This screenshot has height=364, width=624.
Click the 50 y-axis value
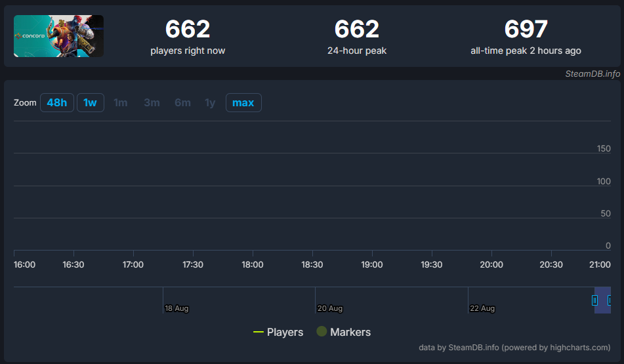pos(606,214)
